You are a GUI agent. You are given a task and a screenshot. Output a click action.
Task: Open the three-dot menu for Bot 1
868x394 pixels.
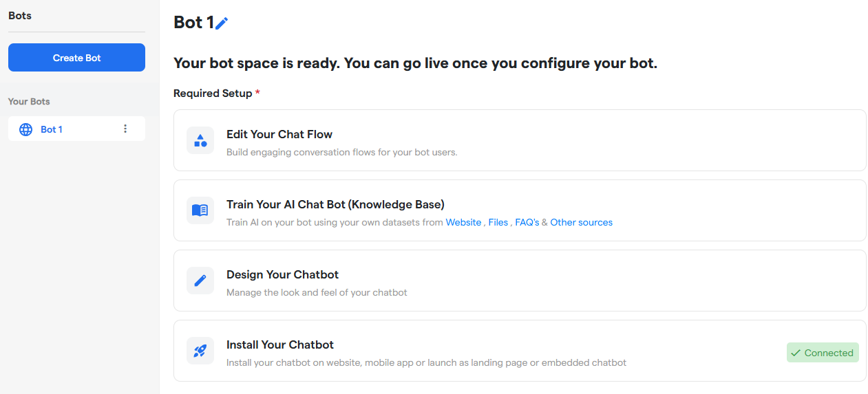(x=125, y=129)
